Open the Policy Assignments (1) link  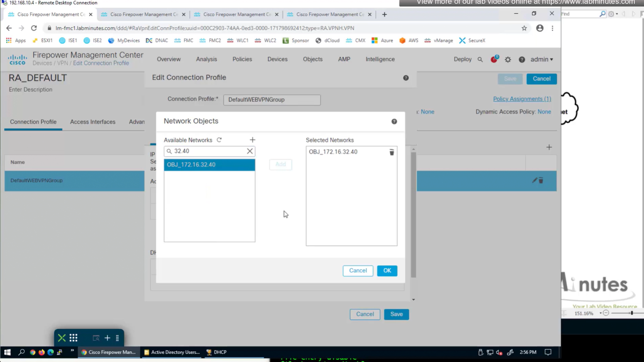point(522,99)
